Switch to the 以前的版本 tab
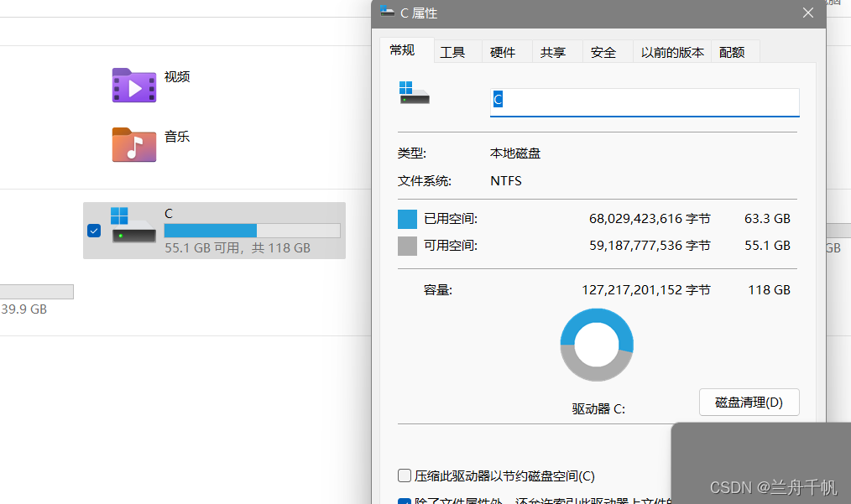This screenshot has width=851, height=504. pyautogui.click(x=672, y=53)
